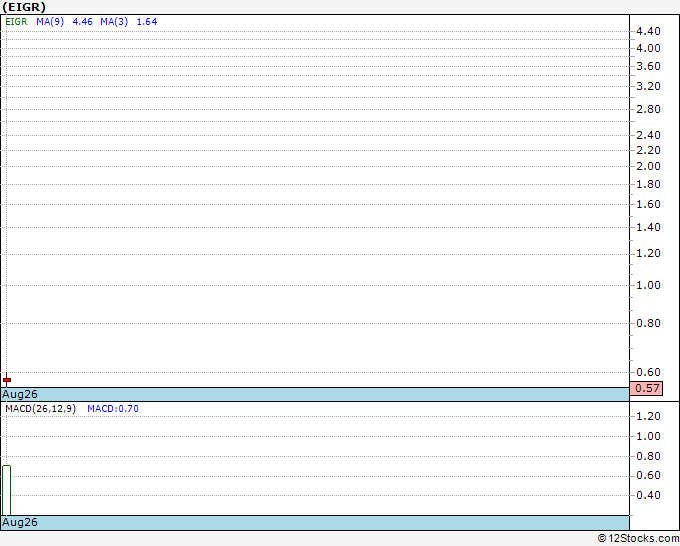Click the 3.20 price axis label
The image size is (680, 546).
click(x=648, y=86)
